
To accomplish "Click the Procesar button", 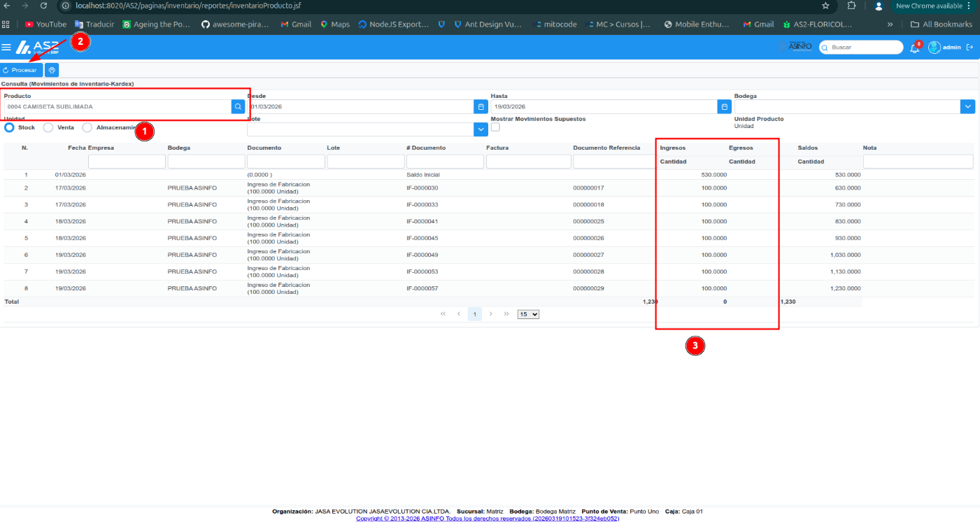I will tap(22, 70).
